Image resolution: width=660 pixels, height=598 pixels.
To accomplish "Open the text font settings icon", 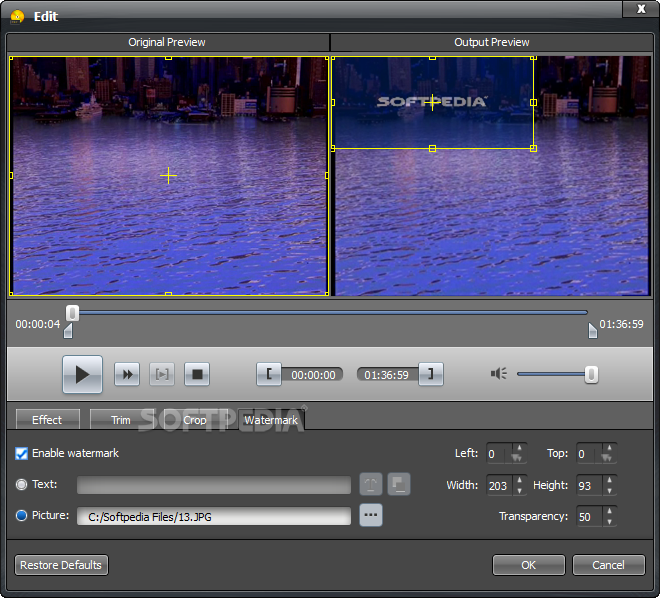I will [371, 484].
